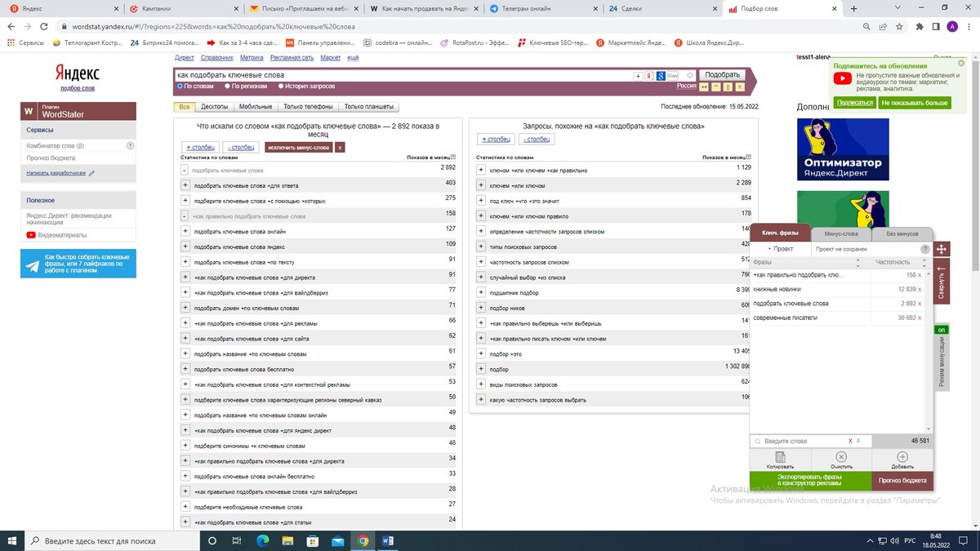This screenshot has height=551, width=980.
Task: Remove phrase 'современные писатели' with its x
Action: point(919,318)
